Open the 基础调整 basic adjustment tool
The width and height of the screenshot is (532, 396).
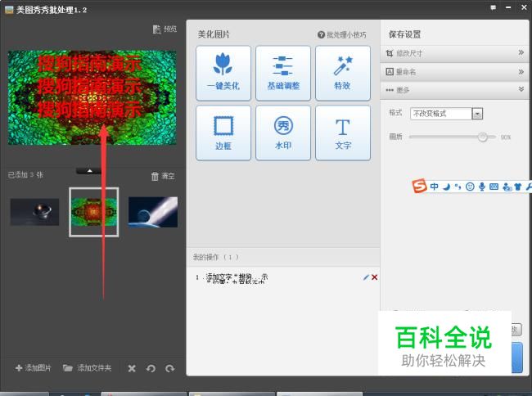point(283,74)
